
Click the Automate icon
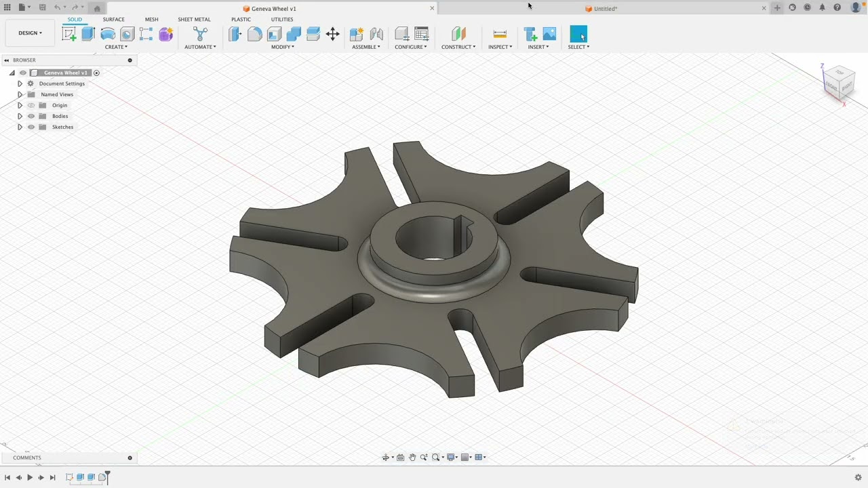(x=200, y=34)
